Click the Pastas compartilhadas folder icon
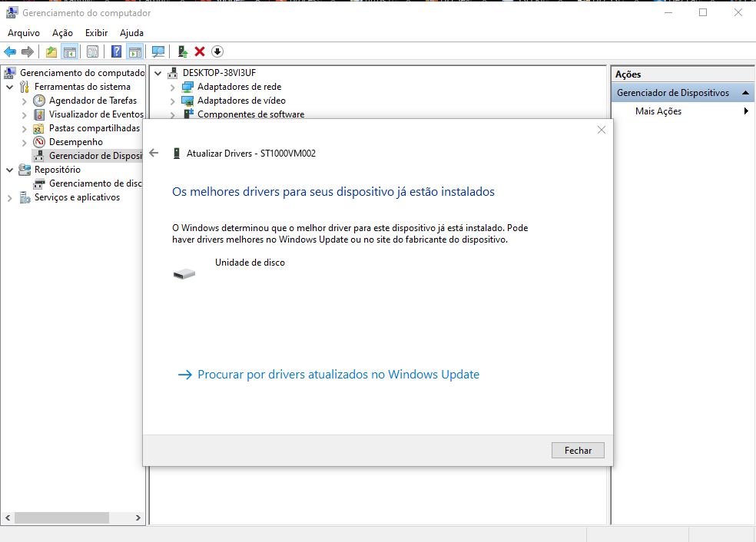This screenshot has width=756, height=542. 38,129
